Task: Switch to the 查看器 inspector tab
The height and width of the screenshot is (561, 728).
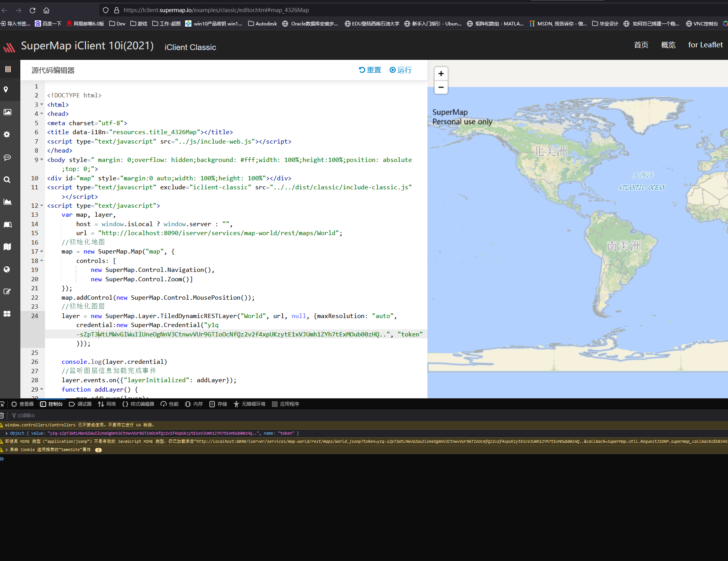Action: (23, 404)
